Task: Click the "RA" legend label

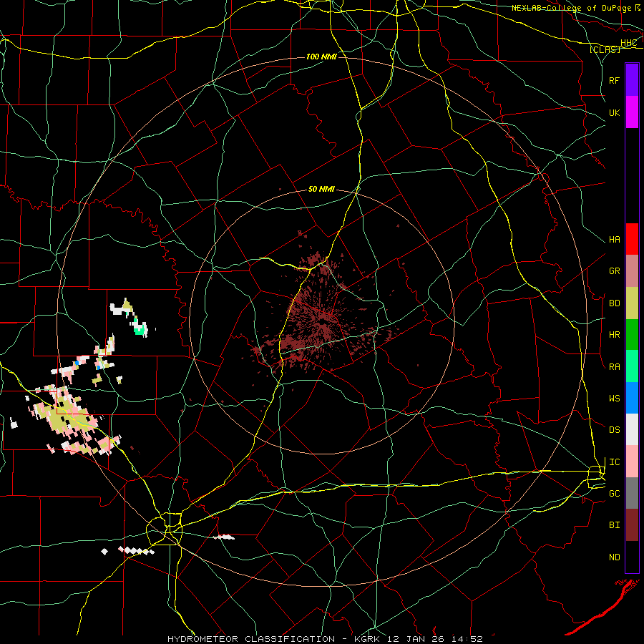Action: pyautogui.click(x=614, y=367)
